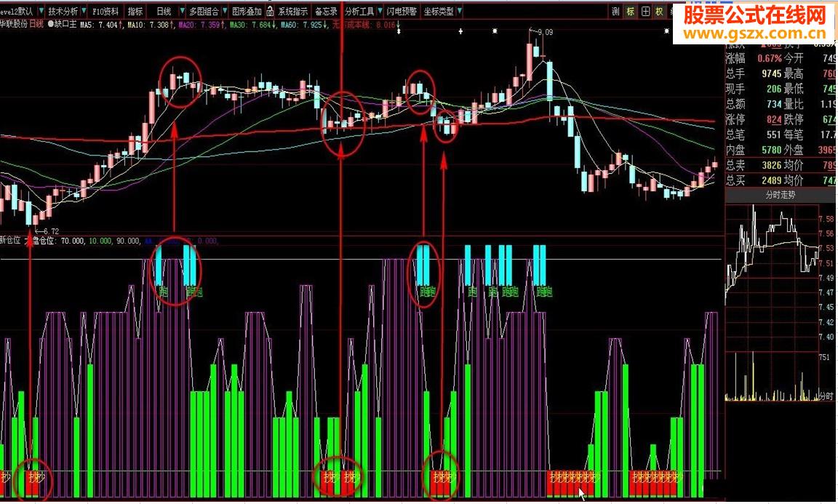Image resolution: width=838 pixels, height=504 pixels.
Task: Click the first green 跑 sell signal label
Action: pyautogui.click(x=164, y=292)
